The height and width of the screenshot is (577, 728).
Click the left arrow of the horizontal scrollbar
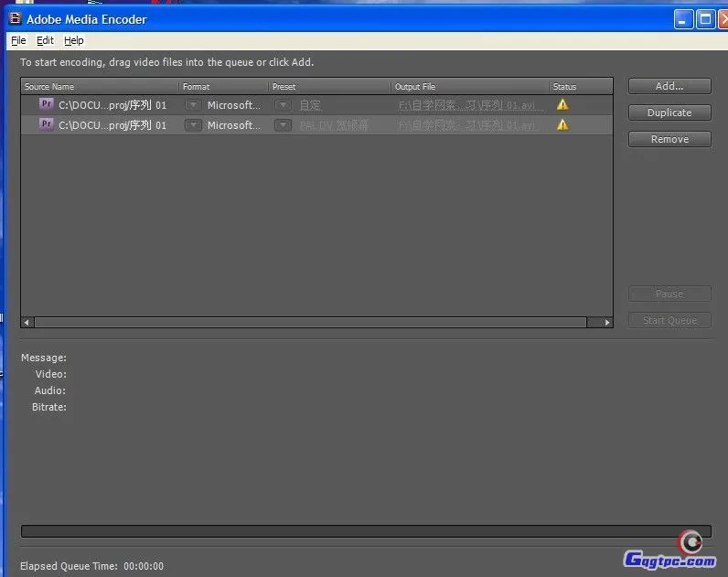coord(27,322)
